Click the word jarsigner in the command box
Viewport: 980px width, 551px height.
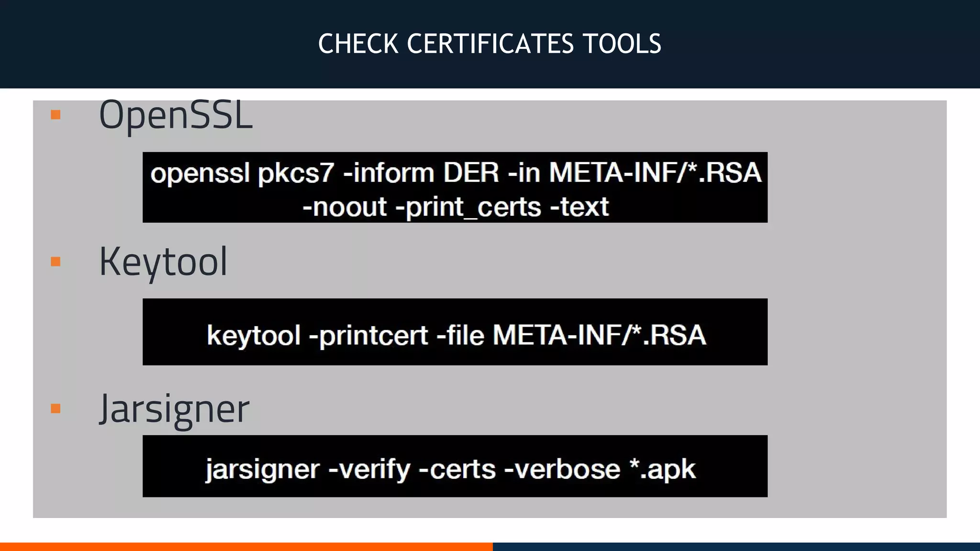click(262, 469)
